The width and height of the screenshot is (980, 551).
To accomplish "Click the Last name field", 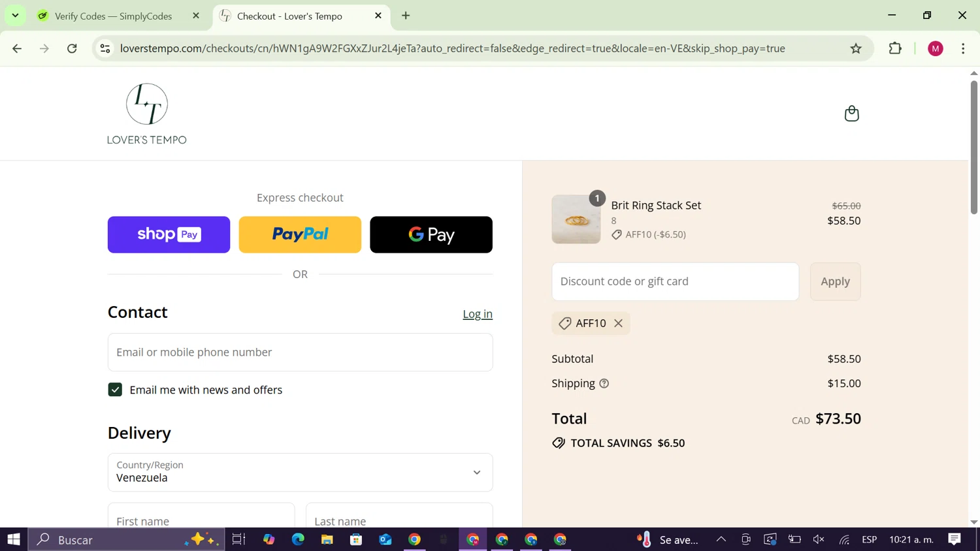I will point(399,516).
